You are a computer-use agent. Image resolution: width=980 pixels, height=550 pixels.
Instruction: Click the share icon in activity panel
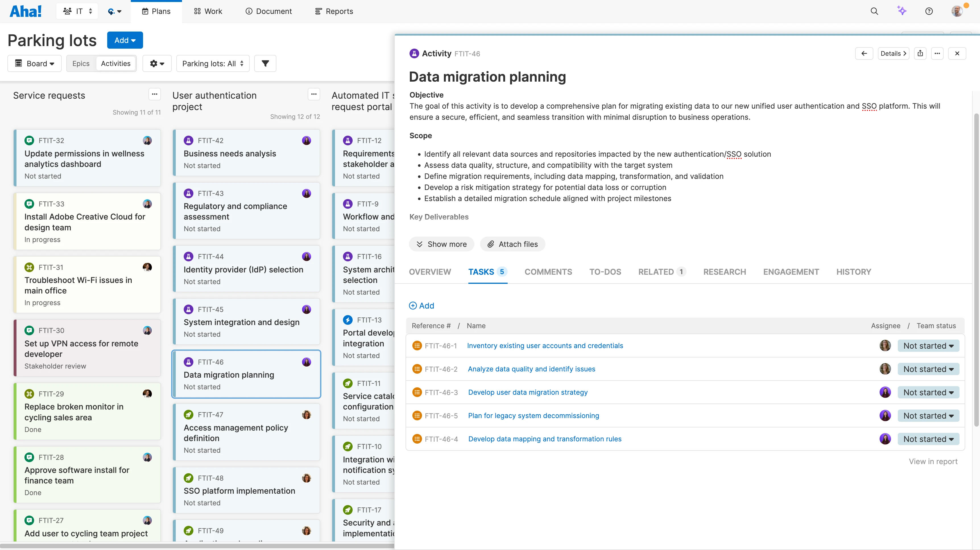pyautogui.click(x=920, y=54)
